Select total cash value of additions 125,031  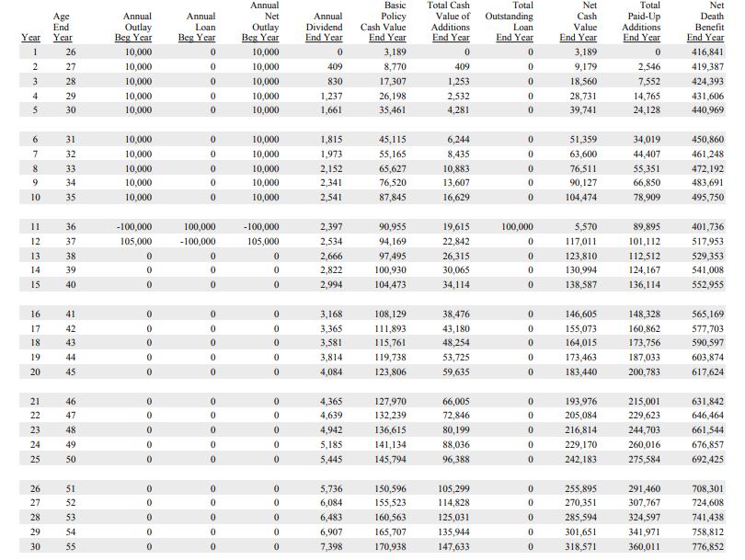[453, 518]
